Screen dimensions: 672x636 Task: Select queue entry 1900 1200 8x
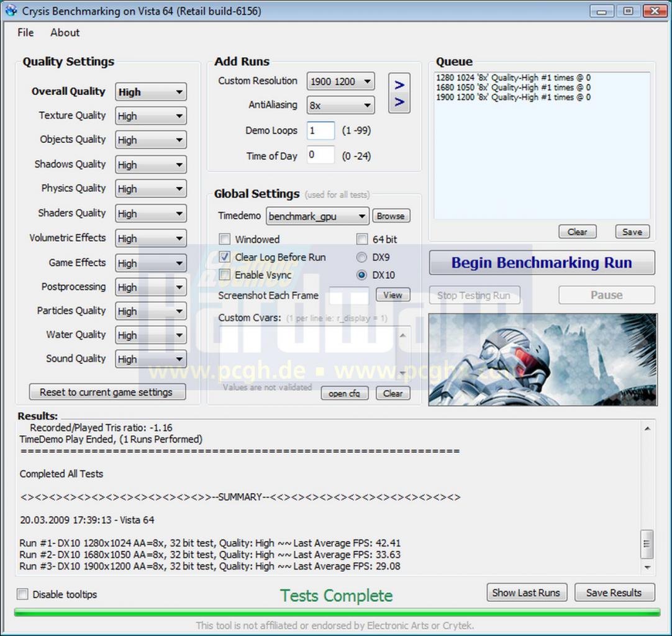tap(513, 98)
